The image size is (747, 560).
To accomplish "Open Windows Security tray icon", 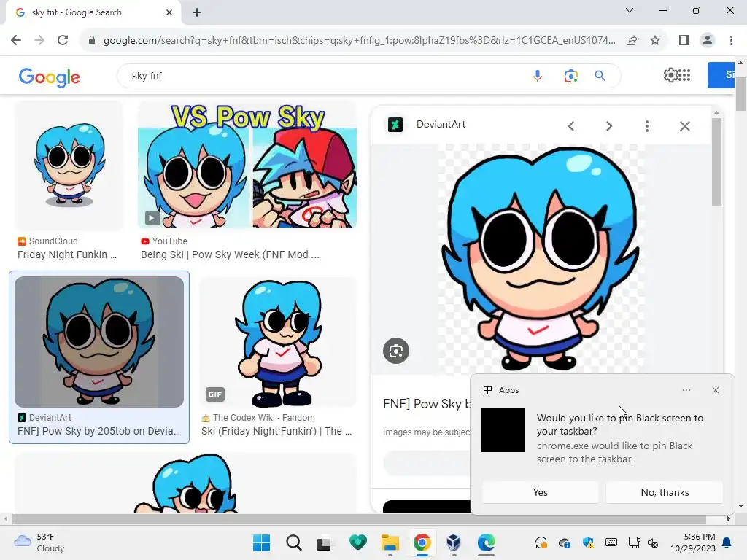I will 589,542.
